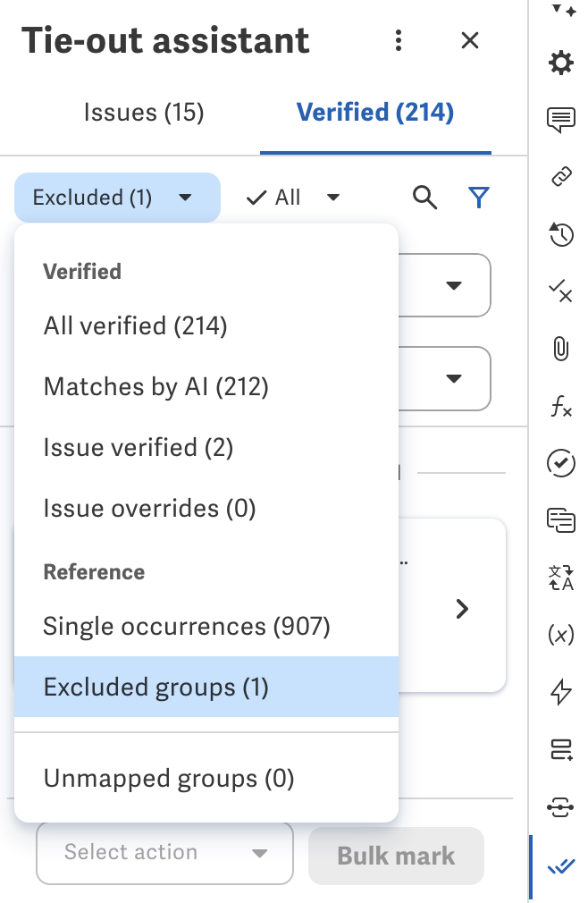Search verified items with the magnifier
This screenshot has width=588, height=903.
click(x=425, y=198)
